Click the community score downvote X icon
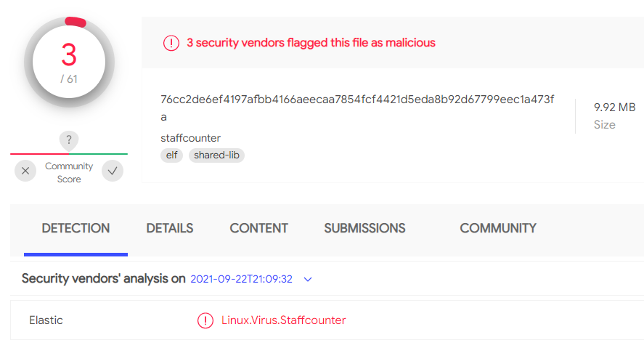This screenshot has height=340, width=644. (x=25, y=171)
